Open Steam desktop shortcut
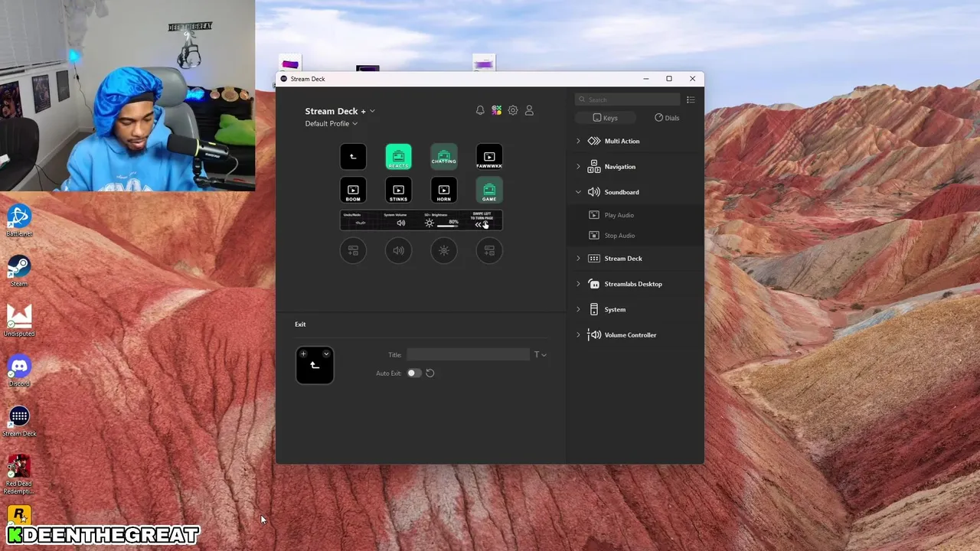Screen dimensions: 980x551 (x=19, y=271)
